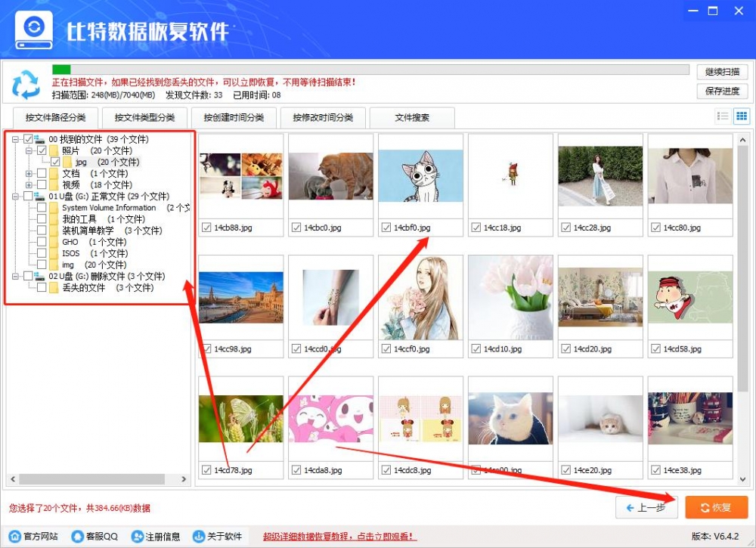Click the 恢复 recovery button

[x=715, y=508]
